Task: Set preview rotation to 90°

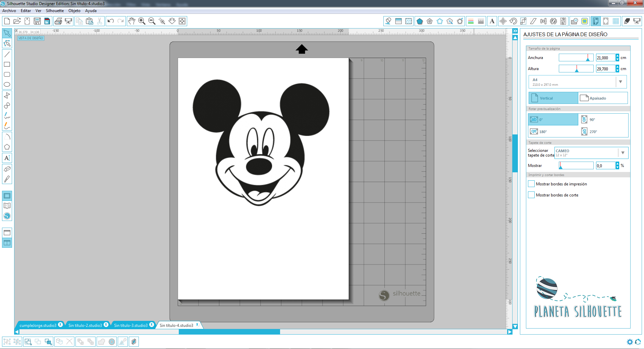Action: [x=603, y=119]
